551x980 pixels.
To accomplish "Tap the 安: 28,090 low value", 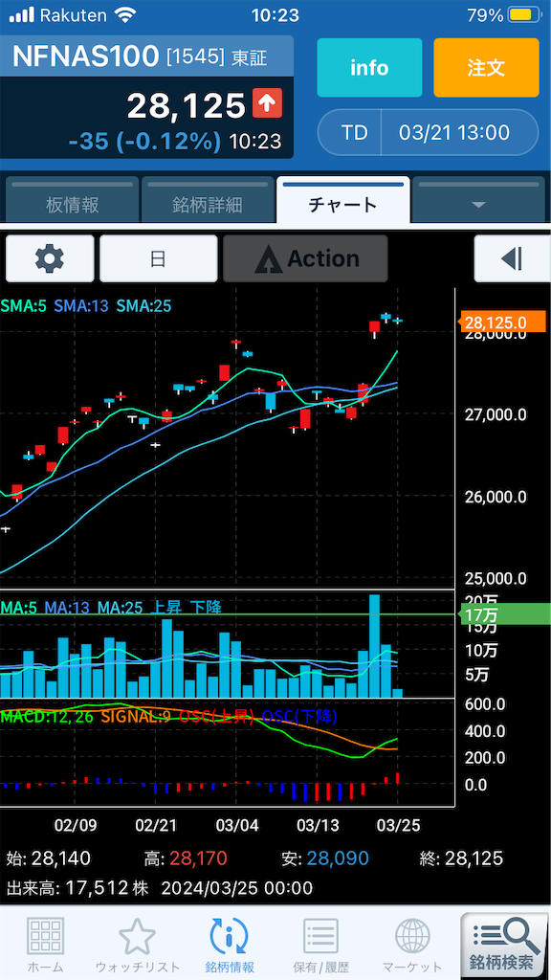I will coord(325,858).
